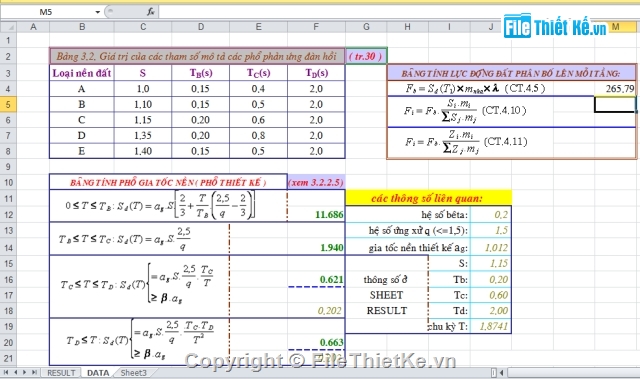Click the active empty cell M5
This screenshot has width=640, height=379.
[615, 104]
